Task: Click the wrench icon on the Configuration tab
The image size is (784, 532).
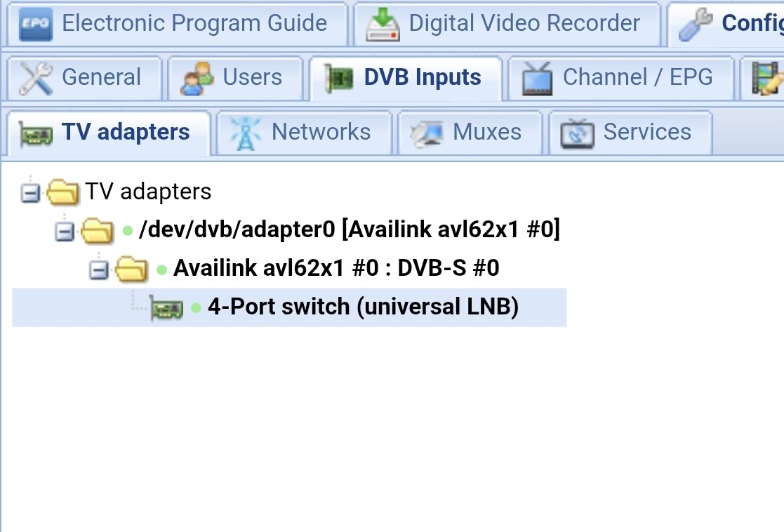Action: (x=696, y=24)
